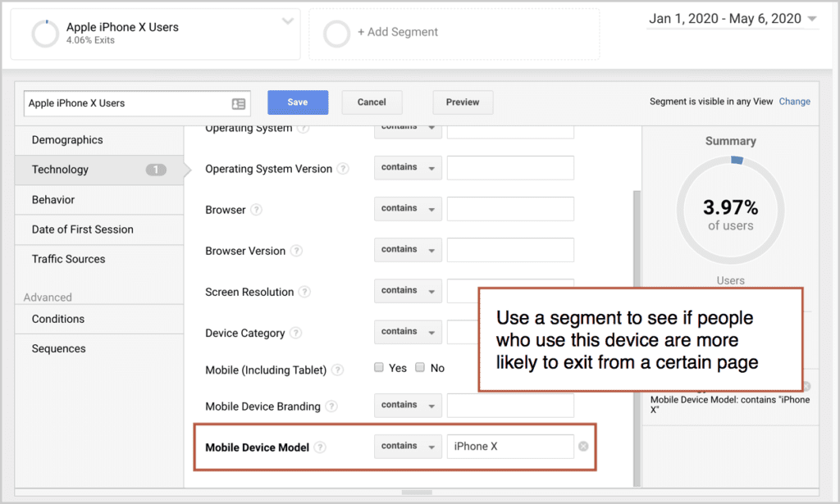
Task: Open help icon next to Browser Version
Action: (x=296, y=251)
